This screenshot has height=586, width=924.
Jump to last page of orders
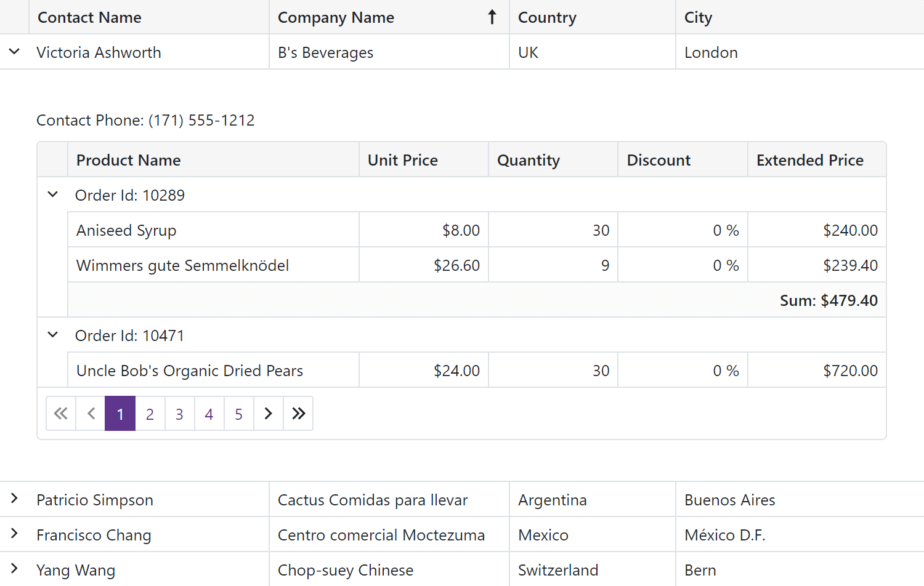coord(298,414)
